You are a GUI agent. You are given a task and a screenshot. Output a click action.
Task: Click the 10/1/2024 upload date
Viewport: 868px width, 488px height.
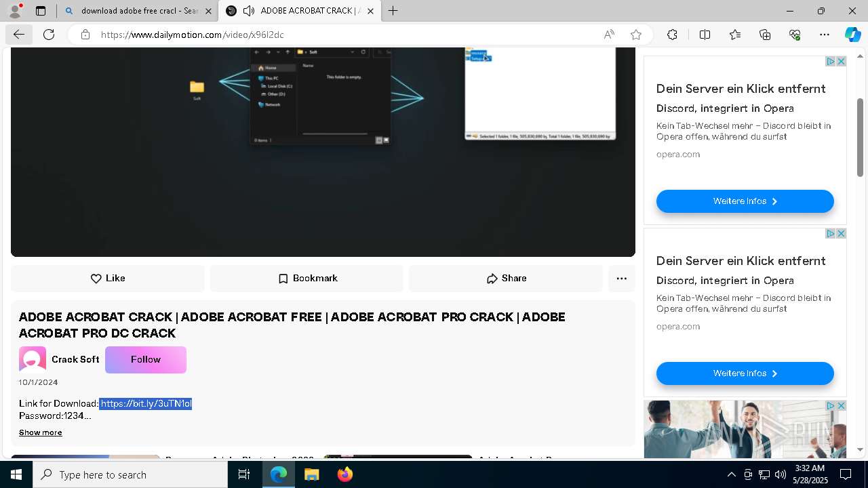[39, 382]
